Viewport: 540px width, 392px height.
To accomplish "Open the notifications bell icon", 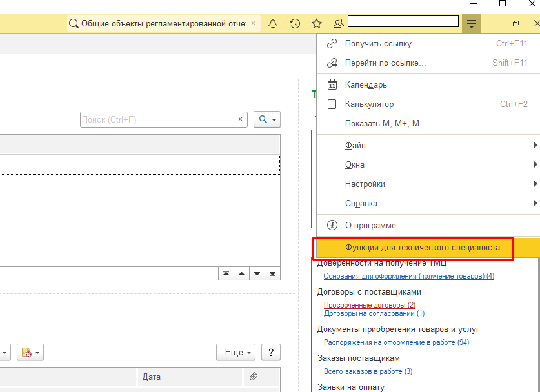I will click(273, 23).
